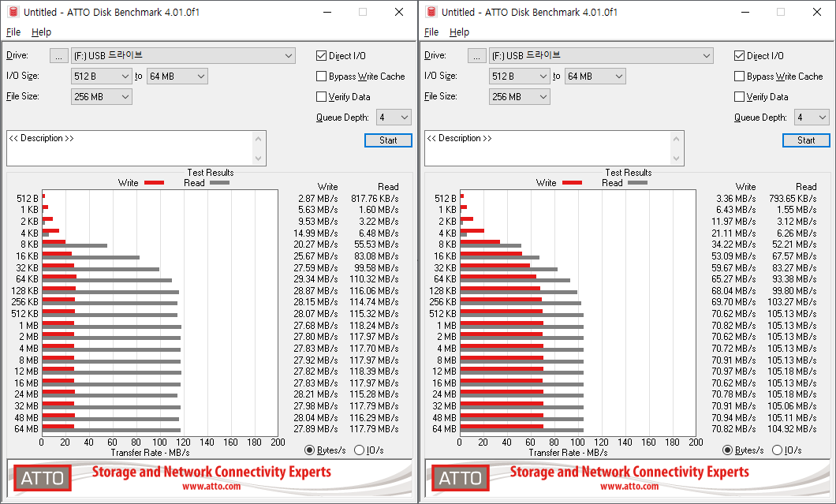Click the 3.36 MB/s write value, right window
This screenshot has width=836, height=504.
[x=736, y=199]
